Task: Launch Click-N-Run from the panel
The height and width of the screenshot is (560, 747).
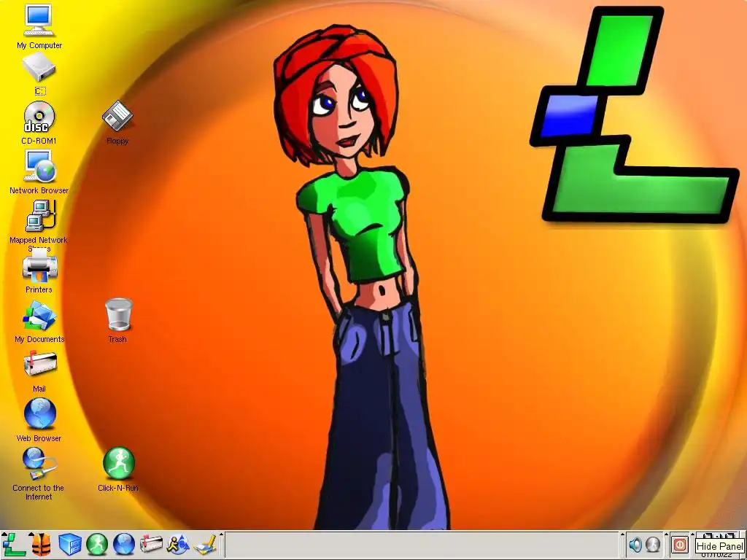Action: click(97, 545)
